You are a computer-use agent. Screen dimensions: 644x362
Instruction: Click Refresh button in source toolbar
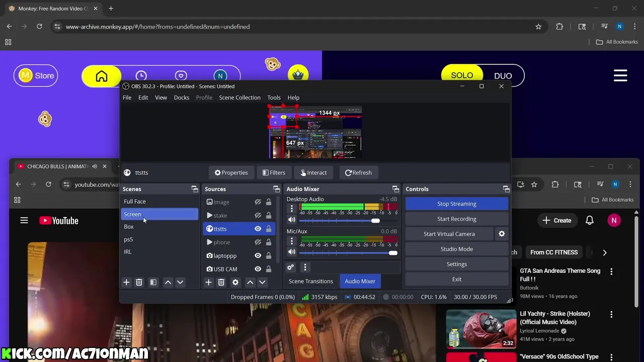[358, 173]
